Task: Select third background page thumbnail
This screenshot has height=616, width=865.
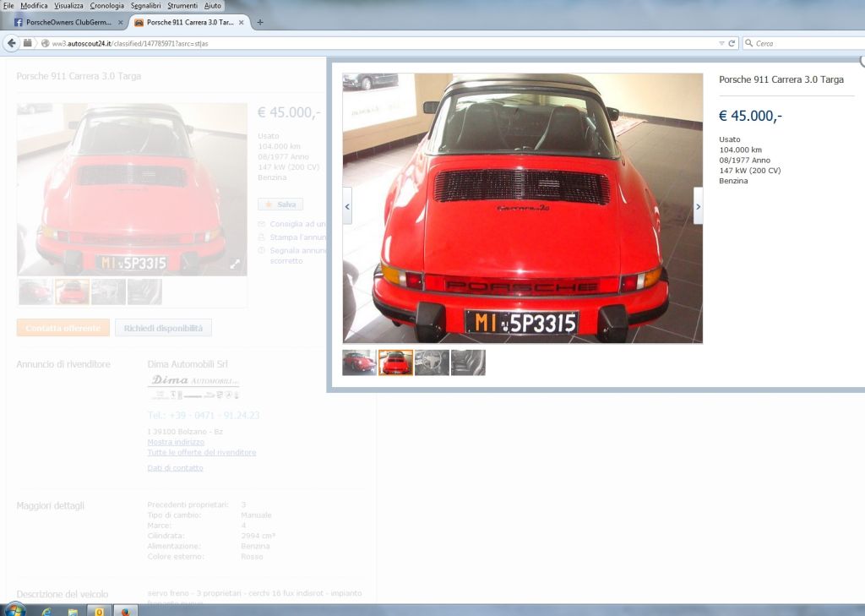Action: pos(108,292)
